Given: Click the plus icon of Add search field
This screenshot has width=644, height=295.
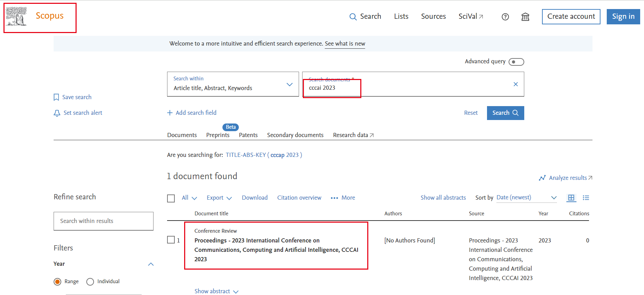Looking at the screenshot, I should (x=170, y=113).
